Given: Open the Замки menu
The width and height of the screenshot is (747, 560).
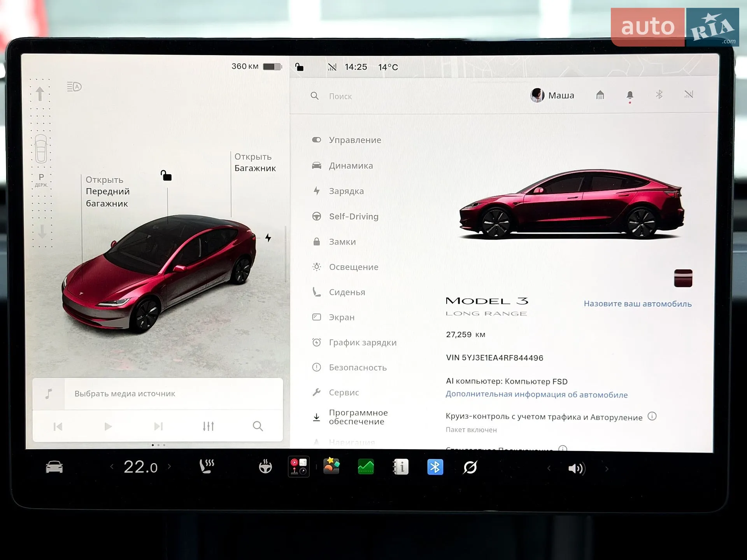Looking at the screenshot, I should (x=334, y=242).
